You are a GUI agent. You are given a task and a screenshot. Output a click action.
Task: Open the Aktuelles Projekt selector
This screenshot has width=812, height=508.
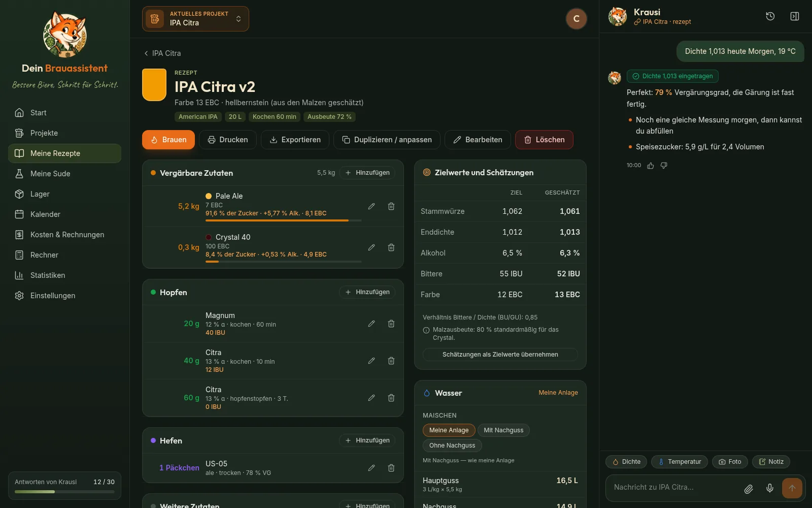(x=195, y=19)
